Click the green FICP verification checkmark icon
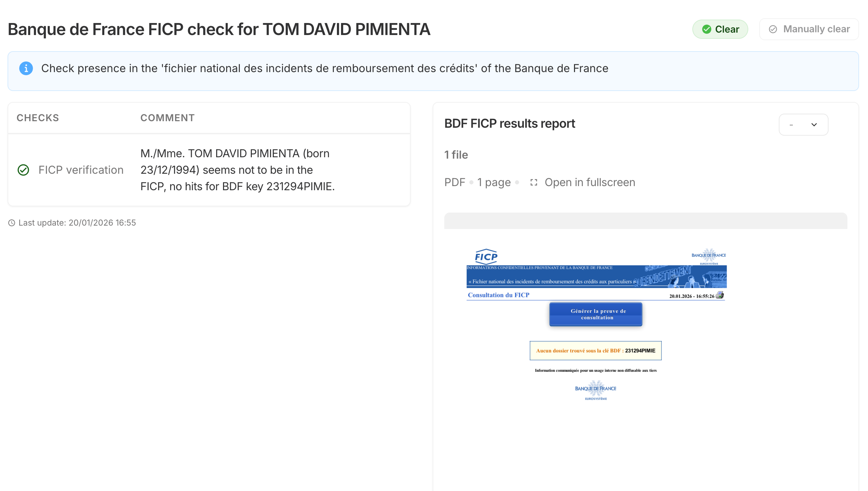Image resolution: width=868 pixels, height=491 pixels. click(23, 170)
